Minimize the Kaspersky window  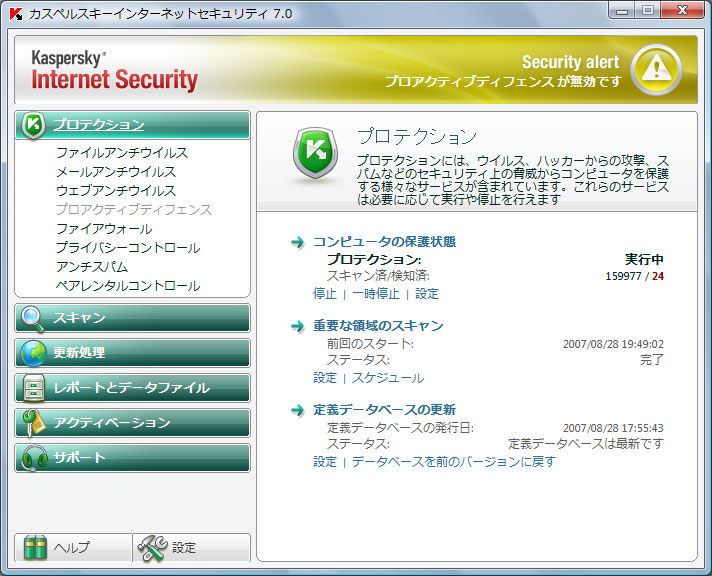tap(622, 10)
